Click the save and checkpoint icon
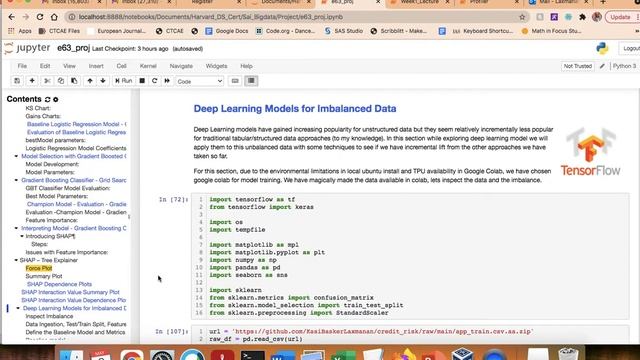The height and width of the screenshot is (360, 640). click(17, 81)
